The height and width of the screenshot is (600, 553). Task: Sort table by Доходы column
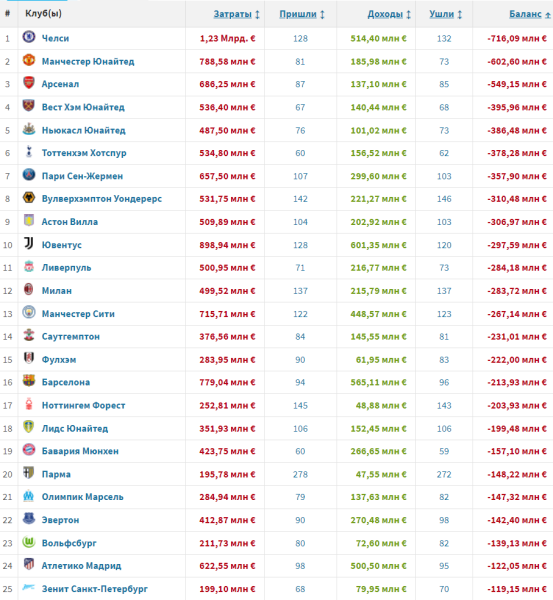click(385, 14)
